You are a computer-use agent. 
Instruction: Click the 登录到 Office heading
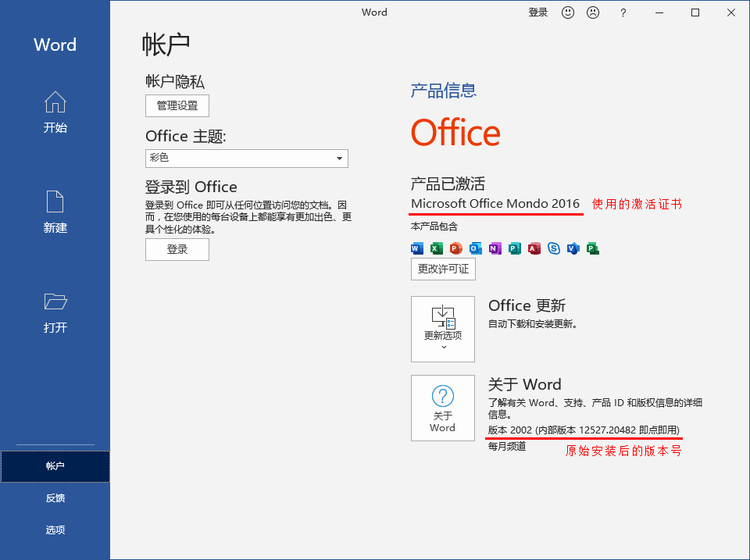coord(191,187)
